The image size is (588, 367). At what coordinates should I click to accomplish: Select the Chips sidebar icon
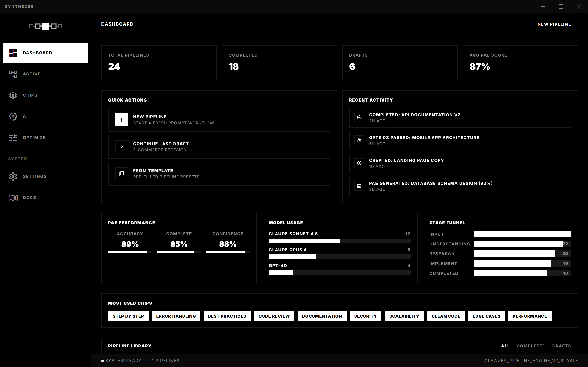(x=13, y=95)
